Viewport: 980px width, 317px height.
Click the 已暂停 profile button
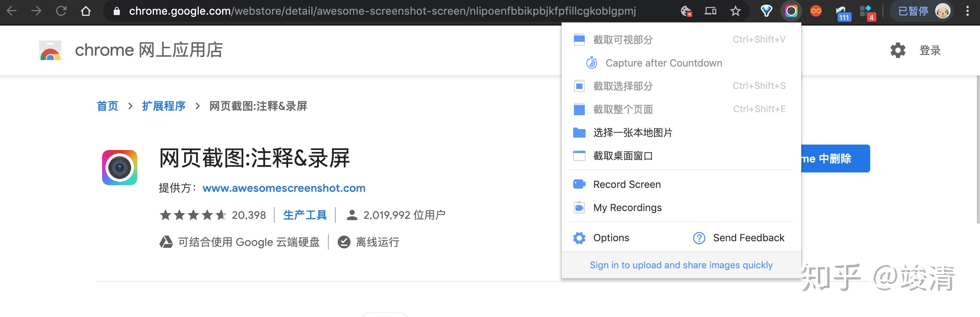click(x=922, y=11)
